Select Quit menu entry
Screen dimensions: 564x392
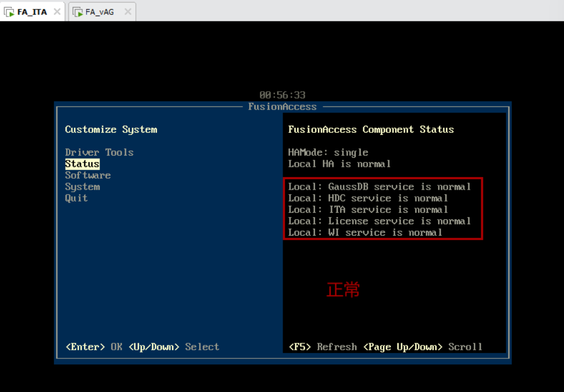pos(76,198)
